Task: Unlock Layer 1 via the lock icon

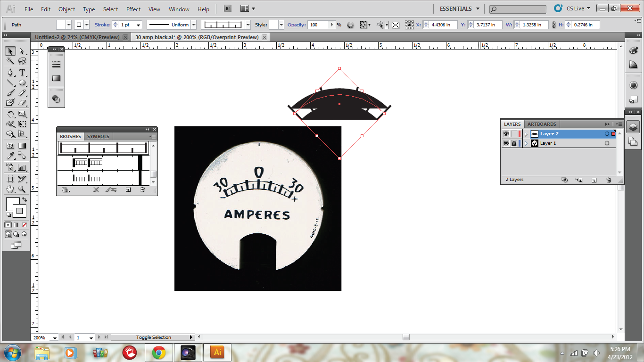Action: pyautogui.click(x=514, y=143)
